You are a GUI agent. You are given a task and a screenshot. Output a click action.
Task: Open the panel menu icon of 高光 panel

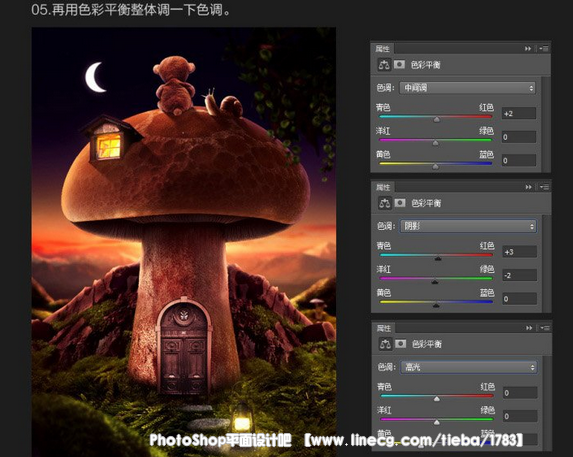click(x=545, y=328)
